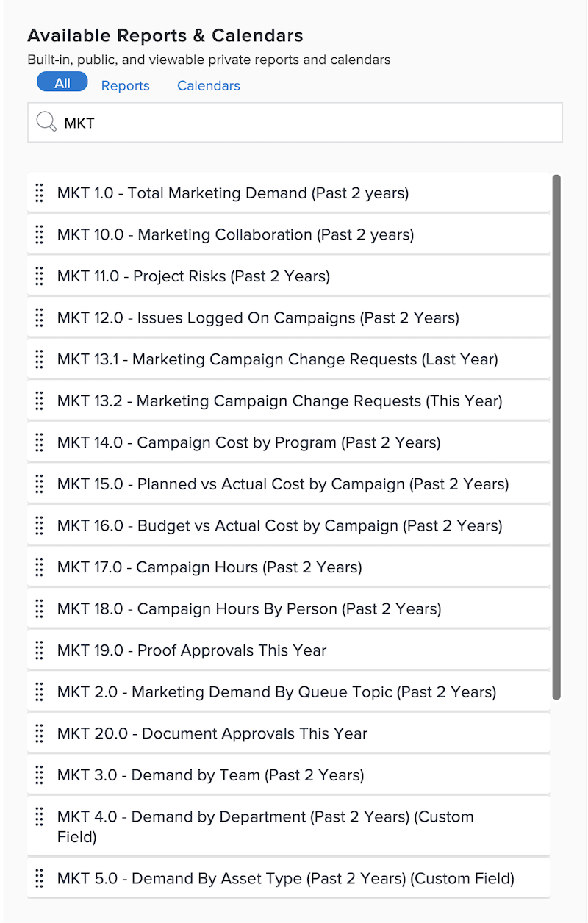Switch to the Calendars tab
The image size is (588, 923).
208,85
